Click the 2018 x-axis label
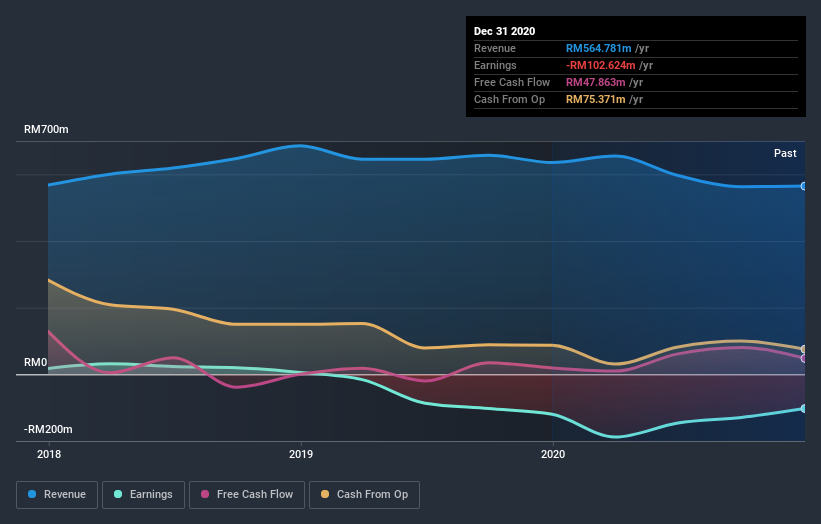Screen dimensions: 821x524 (49, 454)
